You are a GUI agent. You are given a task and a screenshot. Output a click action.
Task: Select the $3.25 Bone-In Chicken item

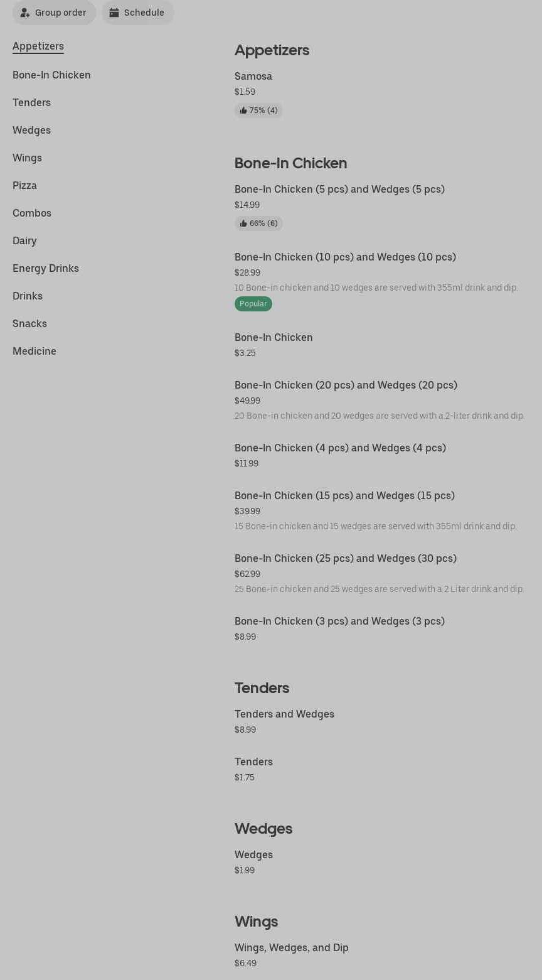[274, 338]
